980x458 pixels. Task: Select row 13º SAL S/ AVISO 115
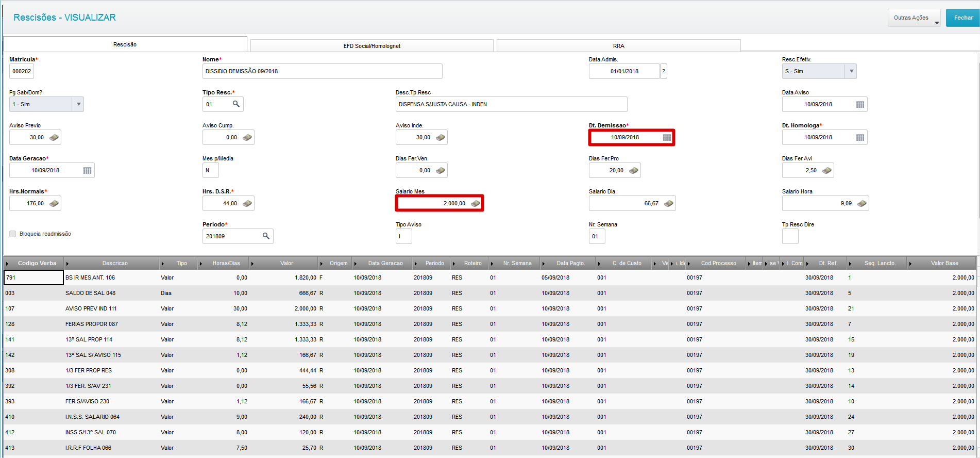click(489, 355)
